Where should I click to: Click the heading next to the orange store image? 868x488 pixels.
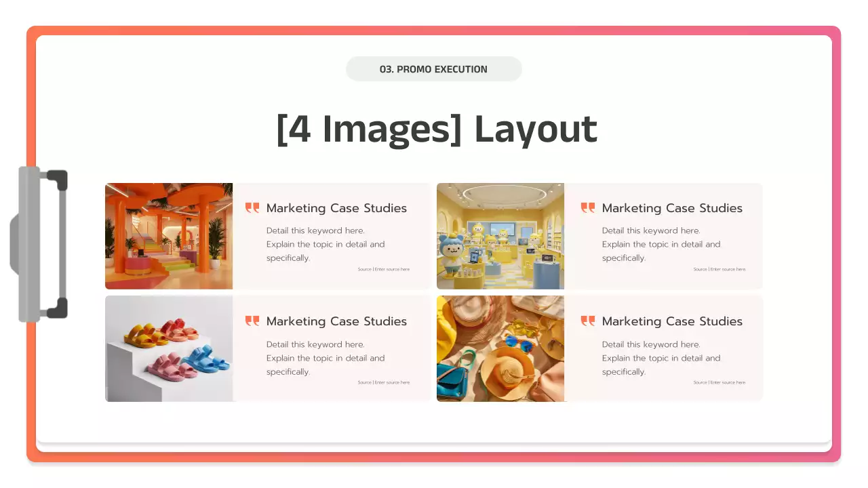click(x=336, y=208)
